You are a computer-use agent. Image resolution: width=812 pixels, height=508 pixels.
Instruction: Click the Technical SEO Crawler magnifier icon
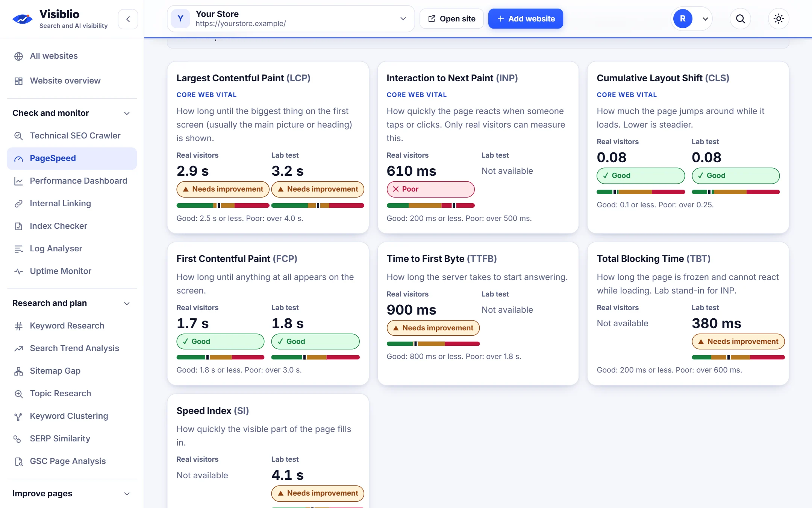click(x=18, y=136)
